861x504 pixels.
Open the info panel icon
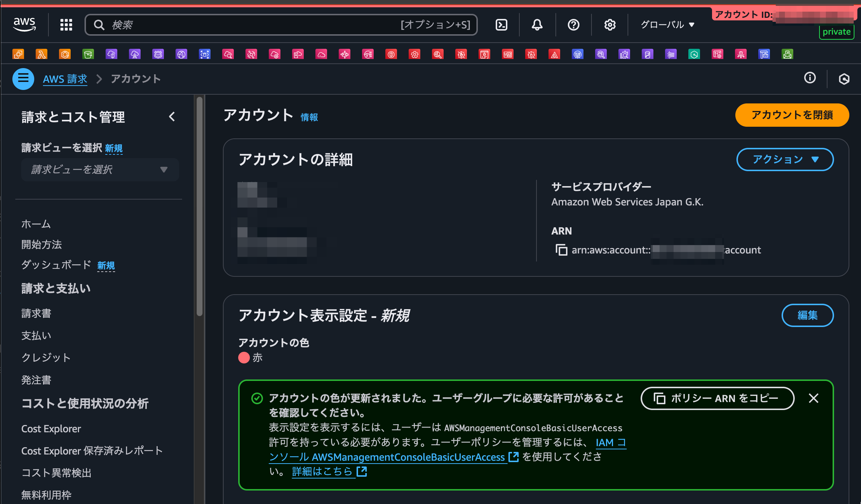810,78
